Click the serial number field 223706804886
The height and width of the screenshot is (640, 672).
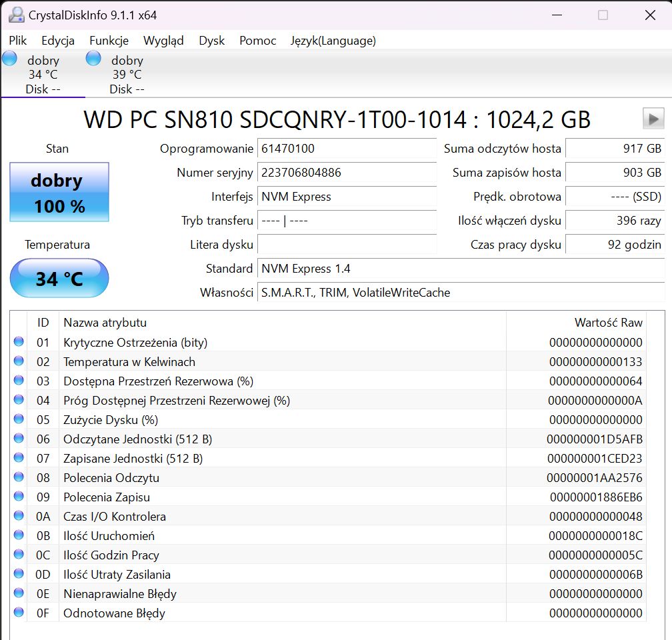click(347, 173)
